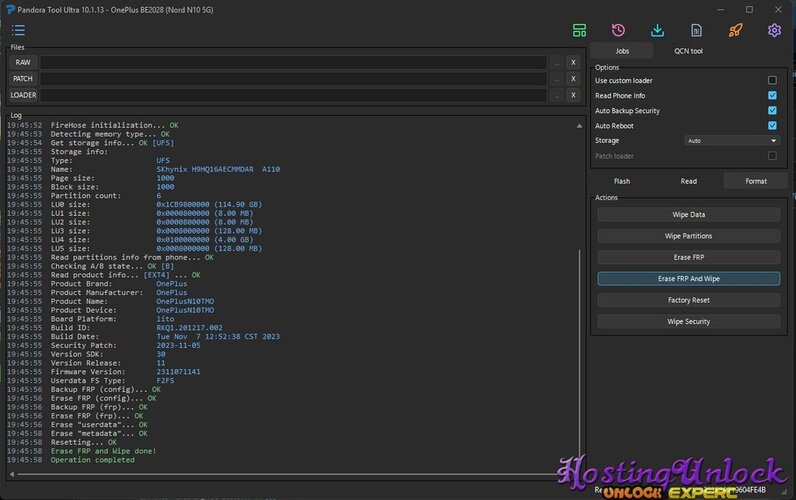This screenshot has height=500, width=796.
Task: Switch to the QCN tool tab
Action: click(x=688, y=51)
